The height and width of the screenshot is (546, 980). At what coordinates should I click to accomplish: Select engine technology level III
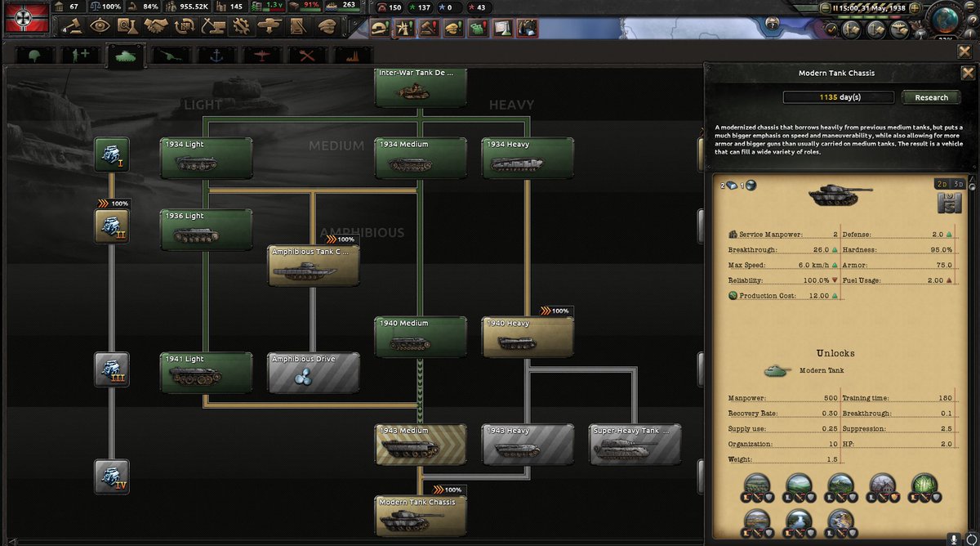[x=111, y=369]
